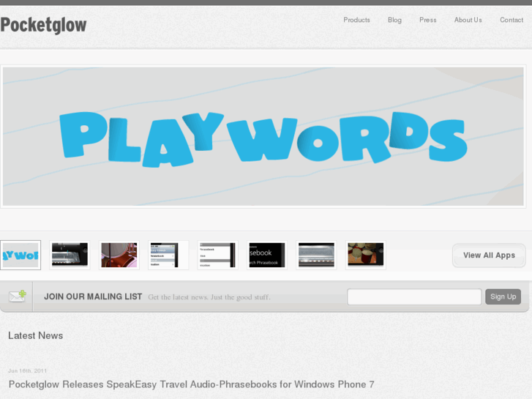Open the Press page
Image resolution: width=532 pixels, height=399 pixels.
click(x=428, y=20)
